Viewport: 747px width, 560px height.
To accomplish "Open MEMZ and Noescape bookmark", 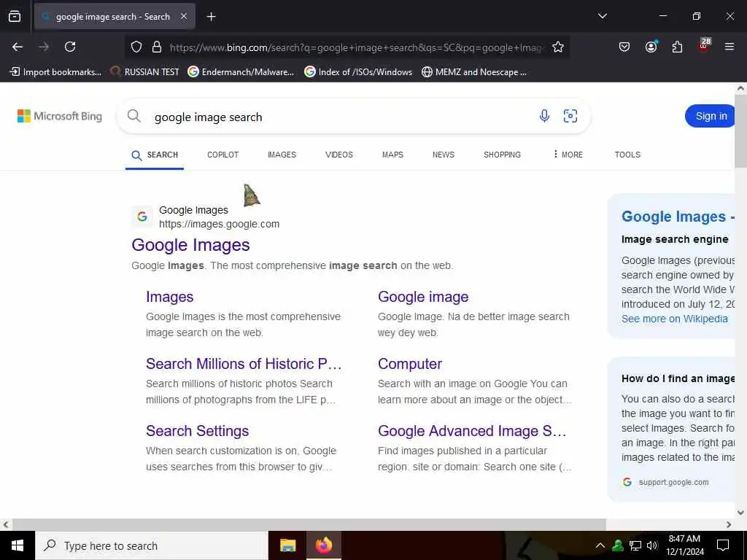I will click(474, 72).
